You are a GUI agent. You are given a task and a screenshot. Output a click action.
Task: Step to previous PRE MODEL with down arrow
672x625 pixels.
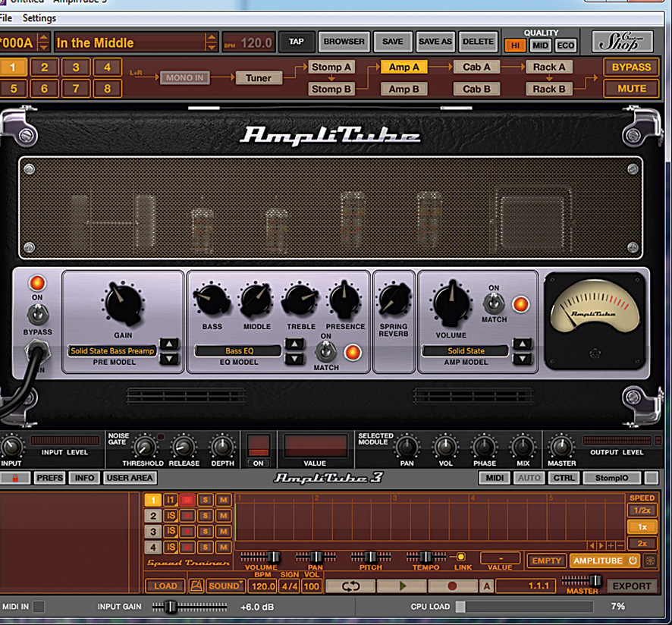point(170,359)
